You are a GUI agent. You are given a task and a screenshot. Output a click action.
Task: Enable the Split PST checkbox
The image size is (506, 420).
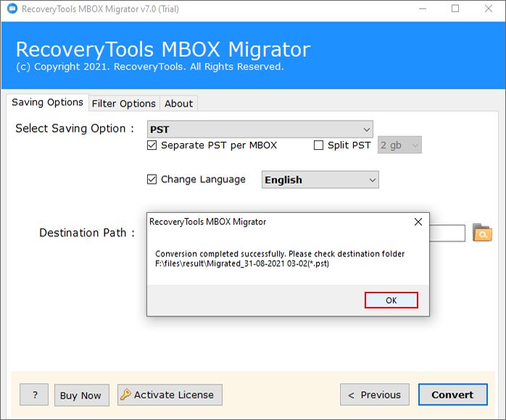[x=318, y=145]
